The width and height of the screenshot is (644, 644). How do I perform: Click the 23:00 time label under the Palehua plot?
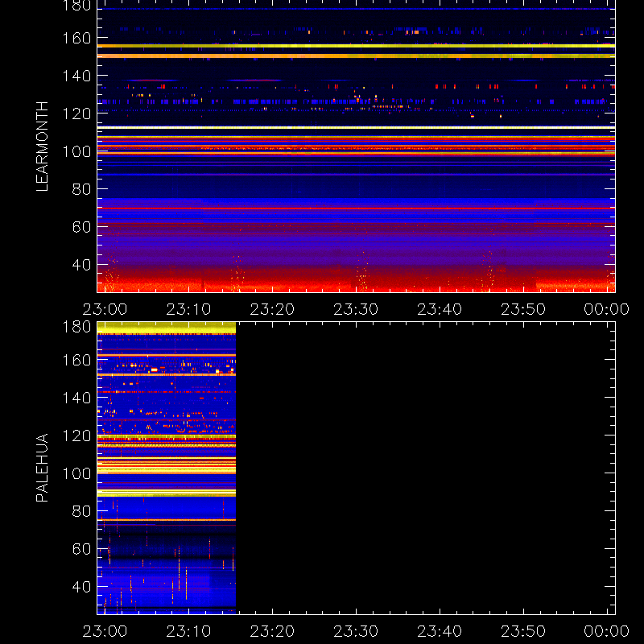[x=105, y=631]
